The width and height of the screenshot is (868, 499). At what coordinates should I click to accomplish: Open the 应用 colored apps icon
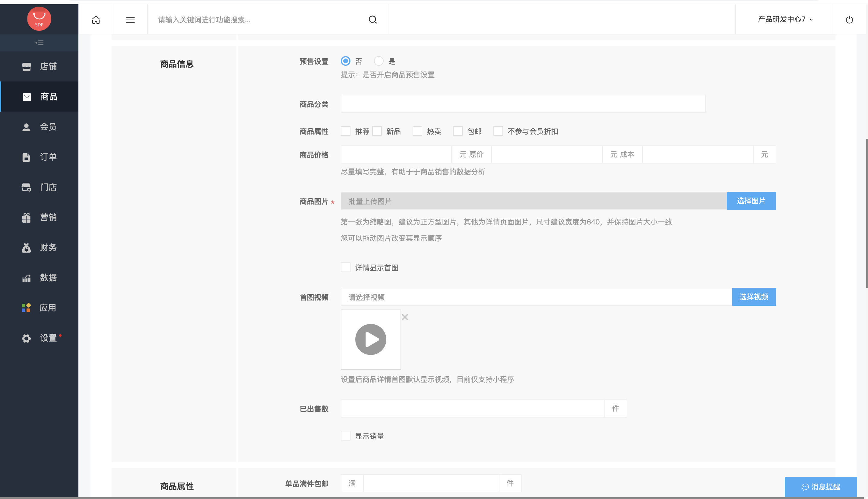26,308
